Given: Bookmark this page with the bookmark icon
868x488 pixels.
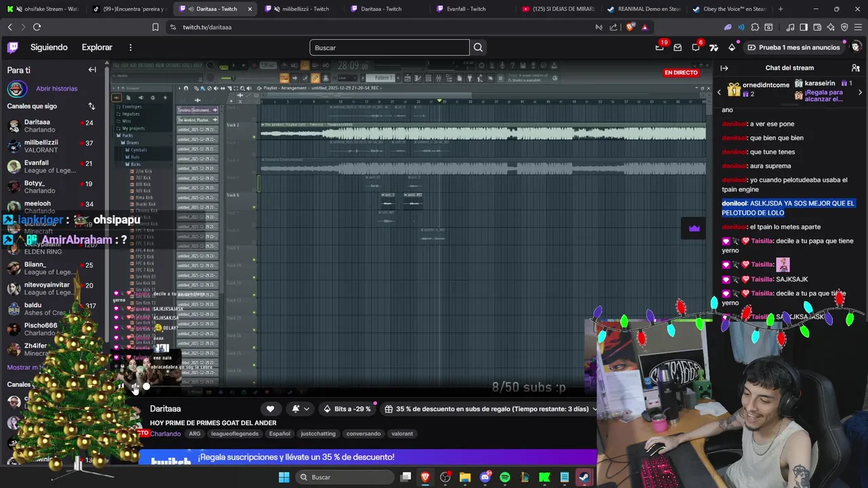Looking at the screenshot, I should click(x=155, y=27).
